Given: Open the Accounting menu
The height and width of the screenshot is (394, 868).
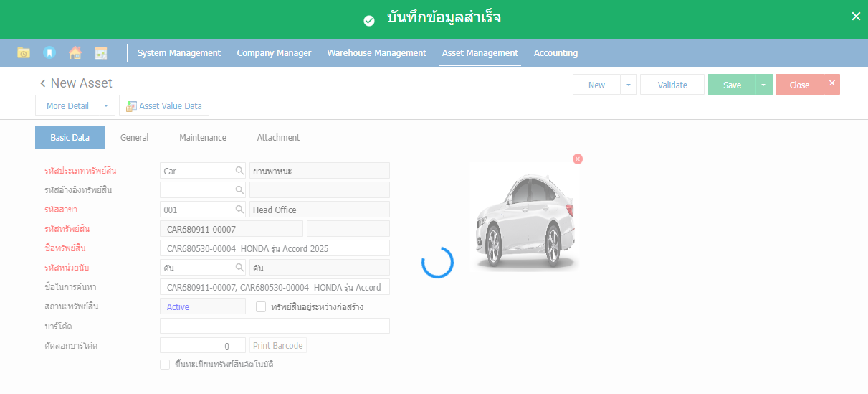Looking at the screenshot, I should point(555,53).
